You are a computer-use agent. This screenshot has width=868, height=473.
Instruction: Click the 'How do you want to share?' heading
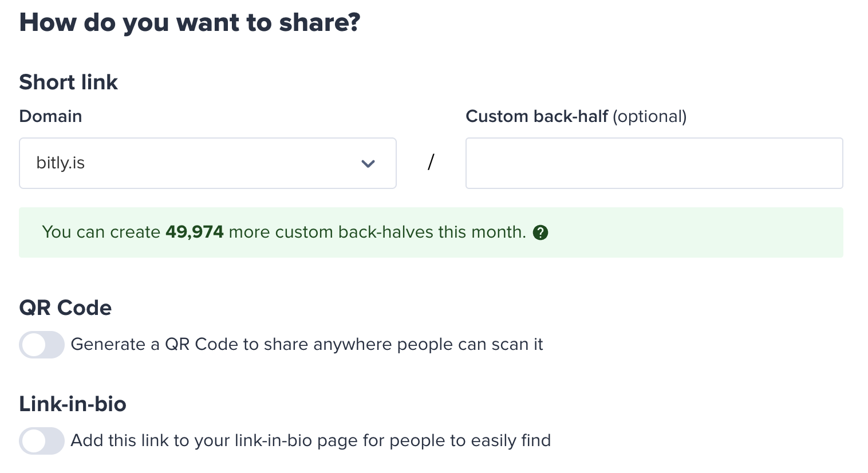[x=190, y=23]
